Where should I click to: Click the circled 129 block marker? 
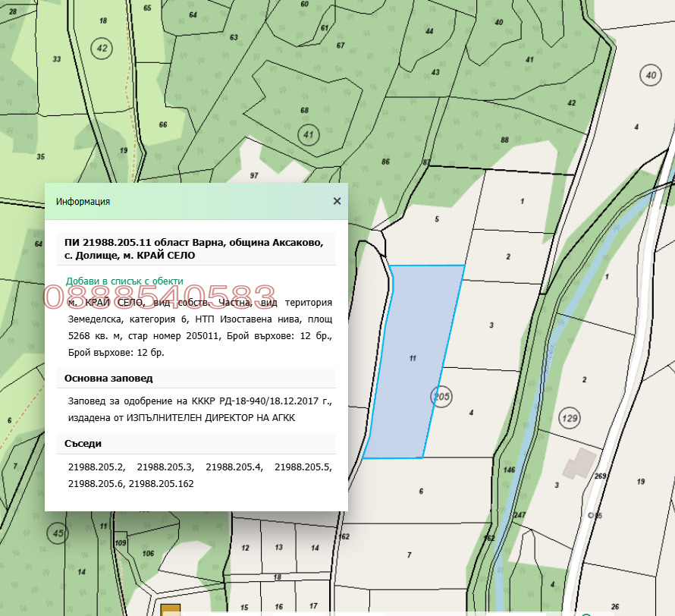[x=569, y=416]
